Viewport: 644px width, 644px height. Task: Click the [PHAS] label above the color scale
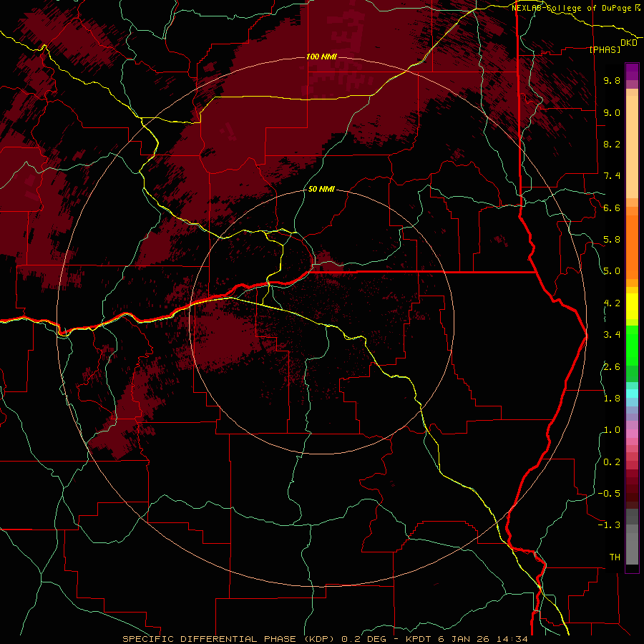pos(605,50)
